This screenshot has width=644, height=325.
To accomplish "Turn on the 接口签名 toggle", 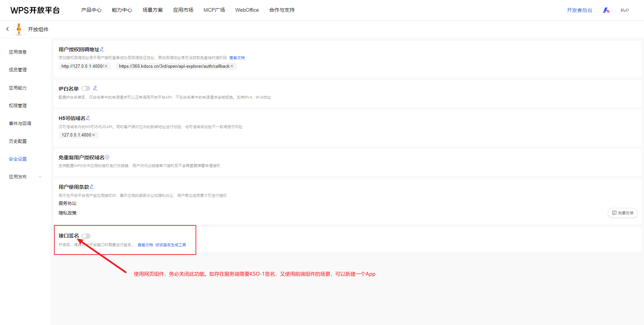I will coord(86,236).
